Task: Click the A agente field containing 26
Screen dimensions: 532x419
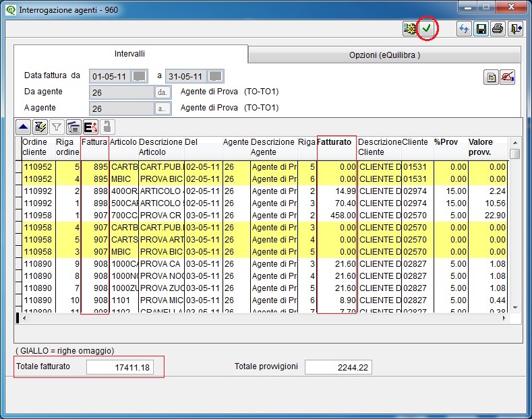Action: click(x=122, y=108)
